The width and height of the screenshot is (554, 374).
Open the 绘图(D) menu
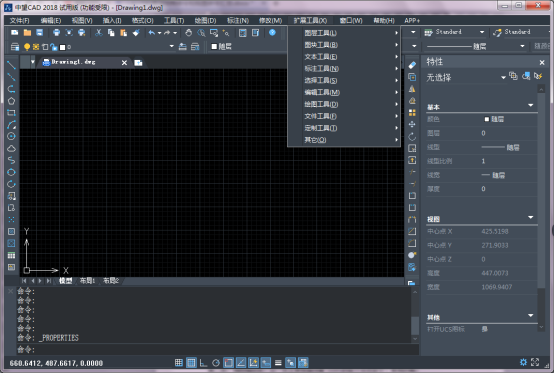[x=205, y=20]
